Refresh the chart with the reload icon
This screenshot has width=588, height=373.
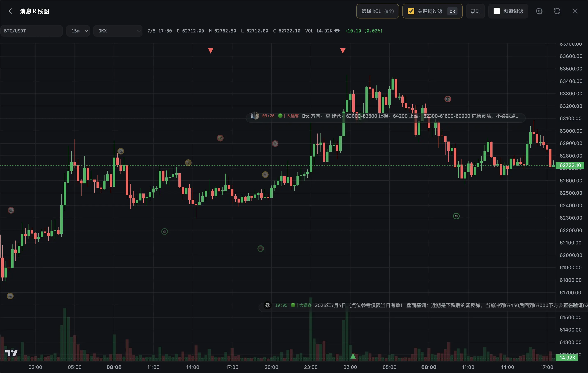pyautogui.click(x=557, y=11)
